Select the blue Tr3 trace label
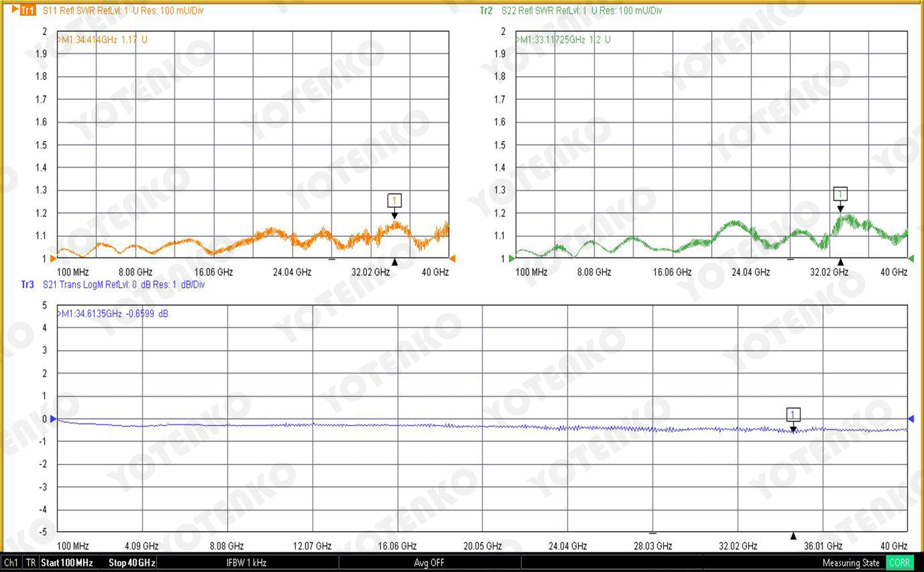 pyautogui.click(x=27, y=285)
